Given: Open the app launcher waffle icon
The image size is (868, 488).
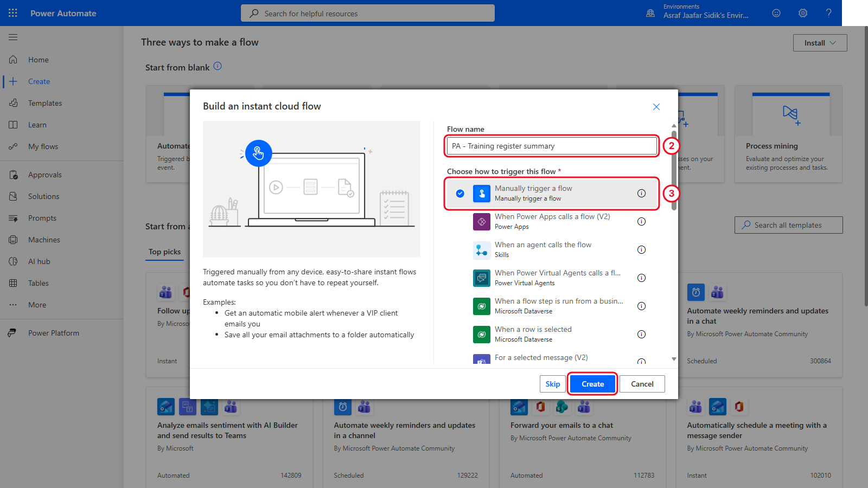Looking at the screenshot, I should (13, 13).
